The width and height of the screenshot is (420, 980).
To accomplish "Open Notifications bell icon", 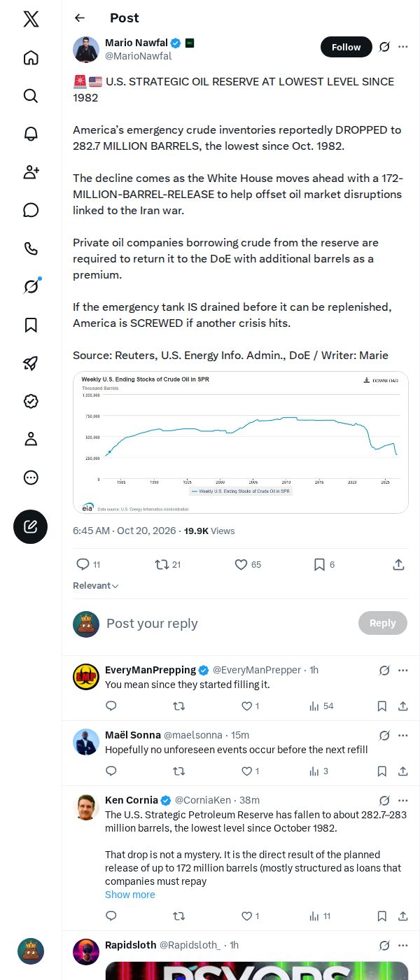I will coord(31,134).
